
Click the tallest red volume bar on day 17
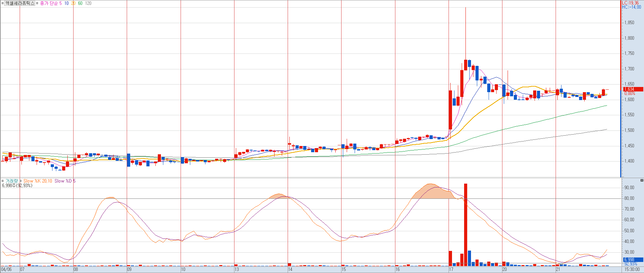465,225
